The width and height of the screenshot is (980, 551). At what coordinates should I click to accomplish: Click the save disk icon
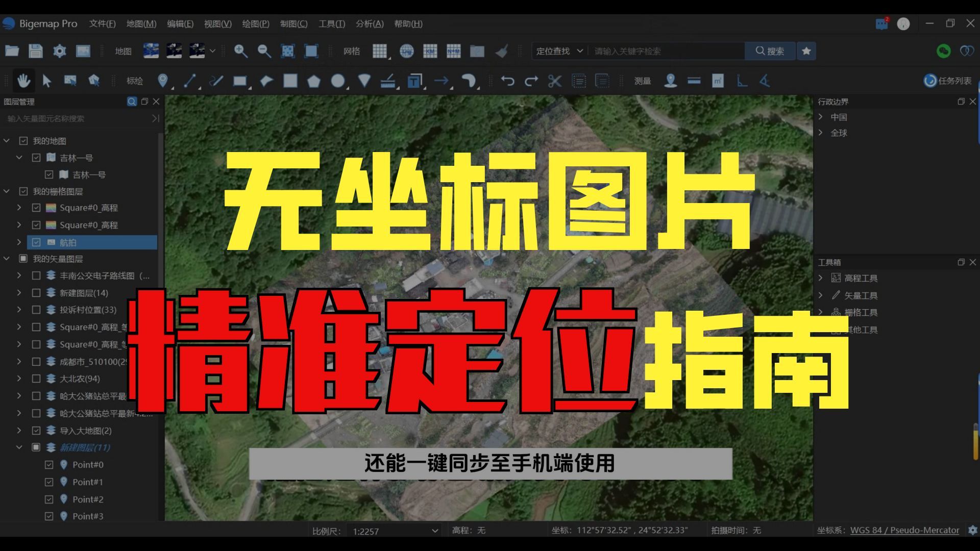click(35, 51)
